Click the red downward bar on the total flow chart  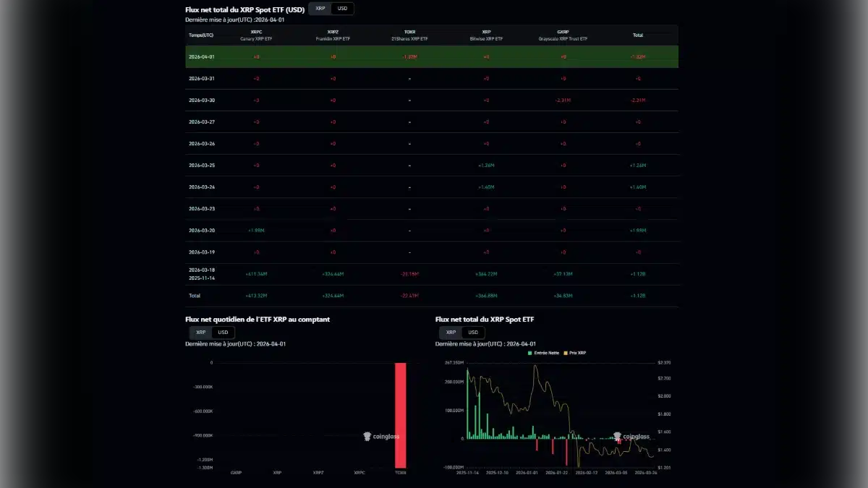click(x=566, y=452)
